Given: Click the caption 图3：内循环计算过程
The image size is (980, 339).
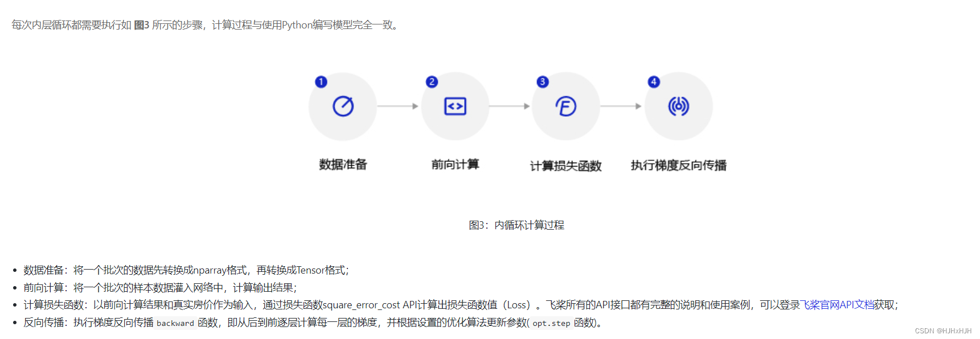Looking at the screenshot, I should 516,225.
